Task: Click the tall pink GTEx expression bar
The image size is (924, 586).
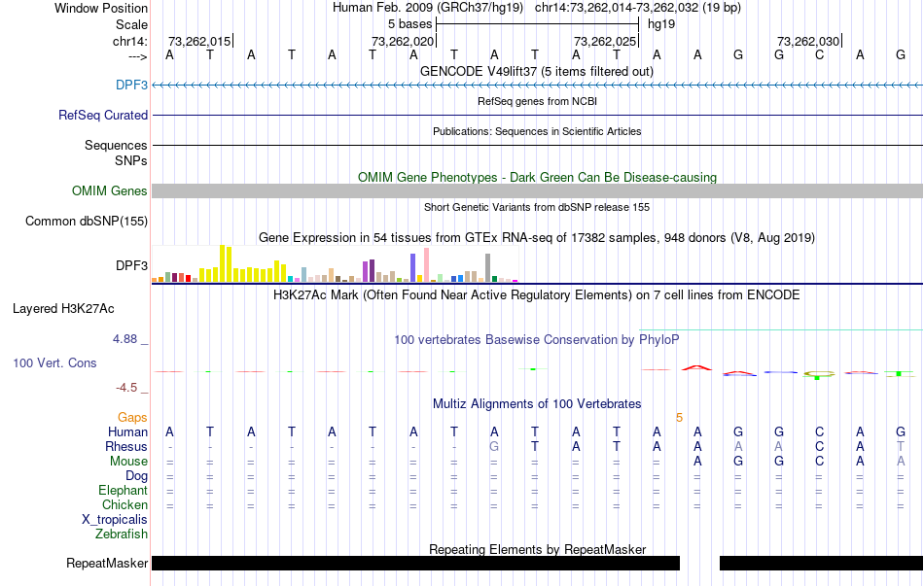Action: [x=426, y=265]
